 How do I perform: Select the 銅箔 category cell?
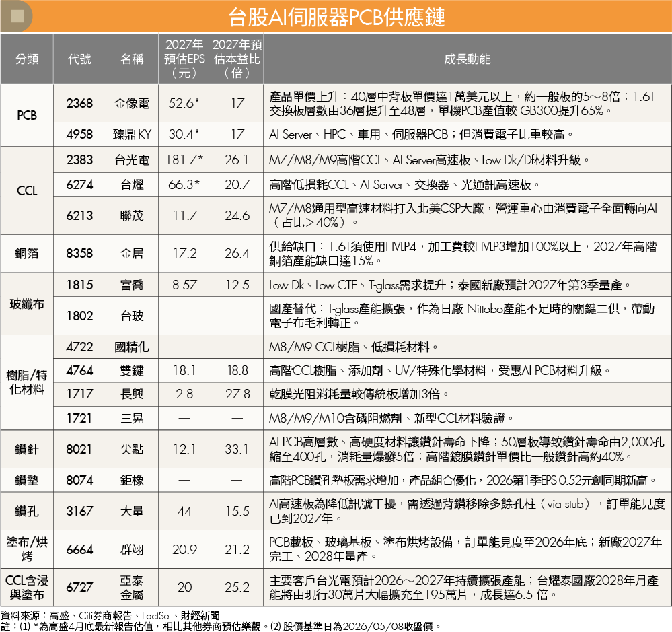27,253
